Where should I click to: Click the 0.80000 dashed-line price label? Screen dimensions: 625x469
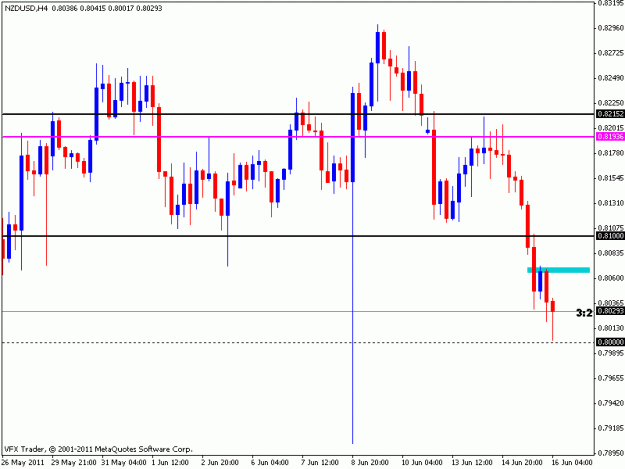(x=611, y=342)
